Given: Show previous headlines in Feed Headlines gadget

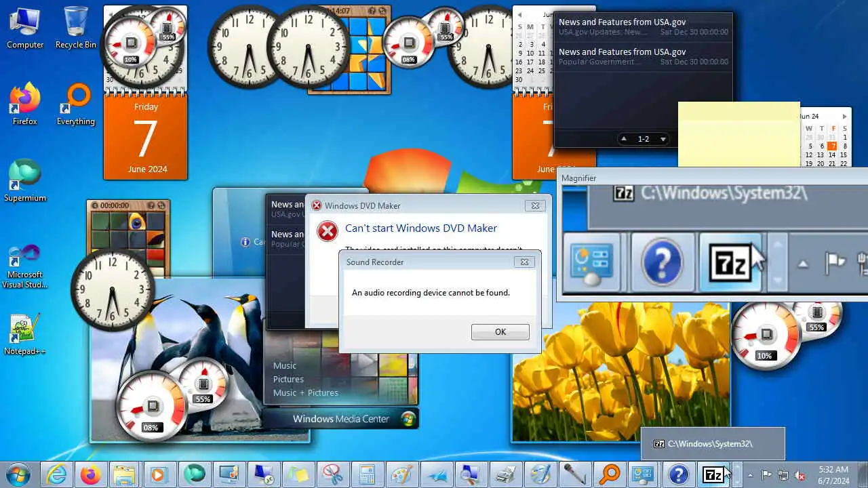Looking at the screenshot, I should 624,139.
